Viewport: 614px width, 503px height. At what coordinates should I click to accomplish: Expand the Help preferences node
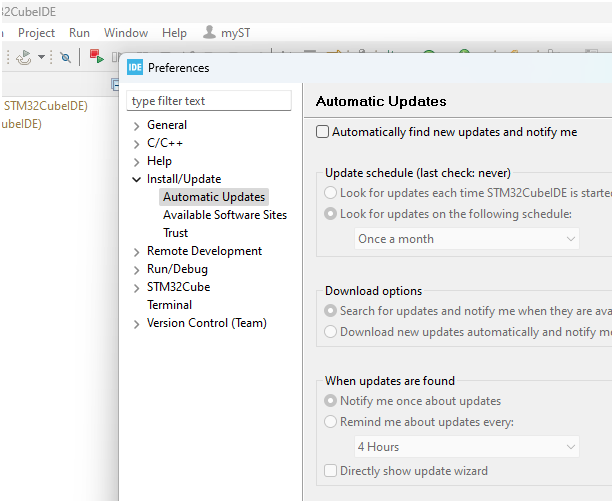[x=136, y=162]
